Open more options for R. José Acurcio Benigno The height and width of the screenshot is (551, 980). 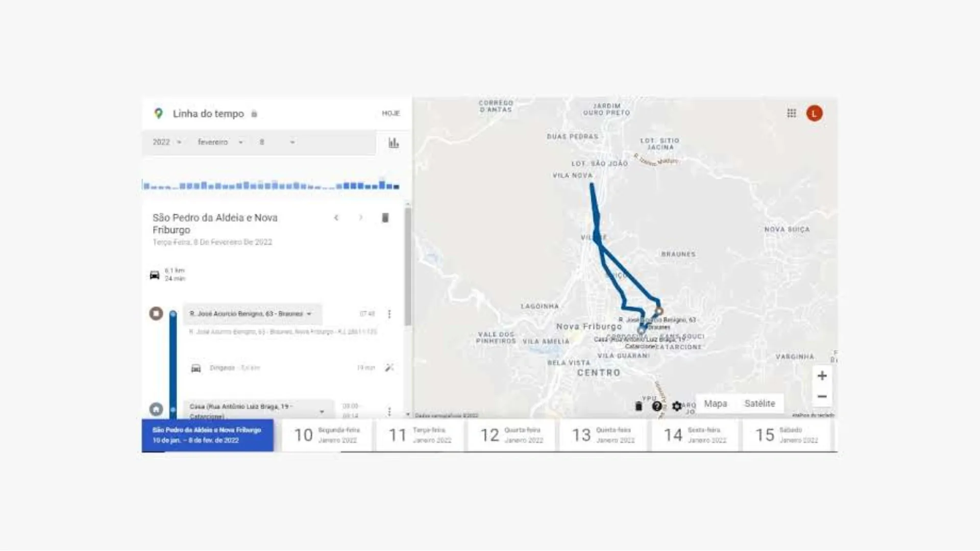coord(389,314)
